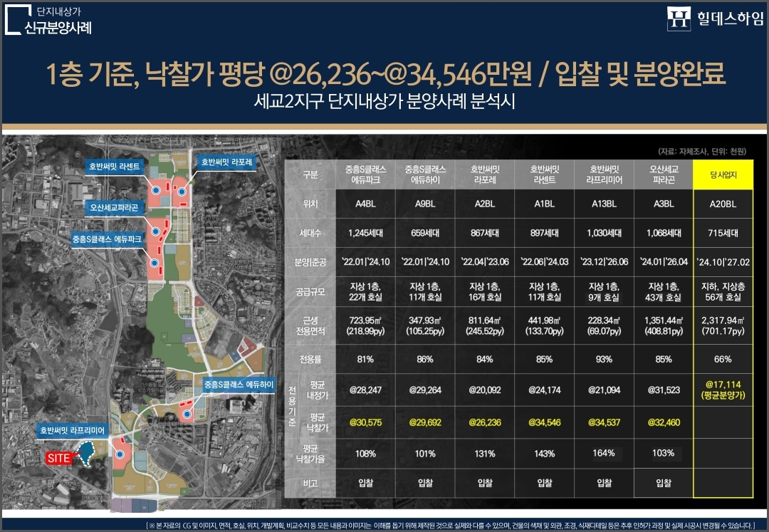The image size is (769, 532).
Task: Select the 호반써밋 라프리미어 map label
Action: coord(72,430)
